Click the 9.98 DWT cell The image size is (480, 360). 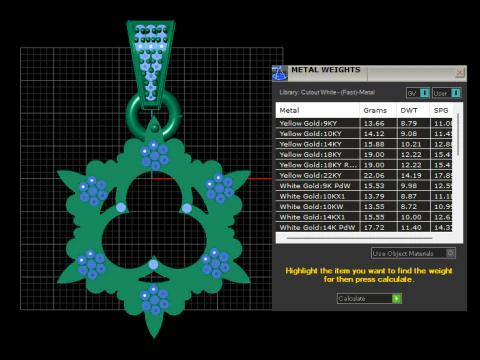click(413, 186)
